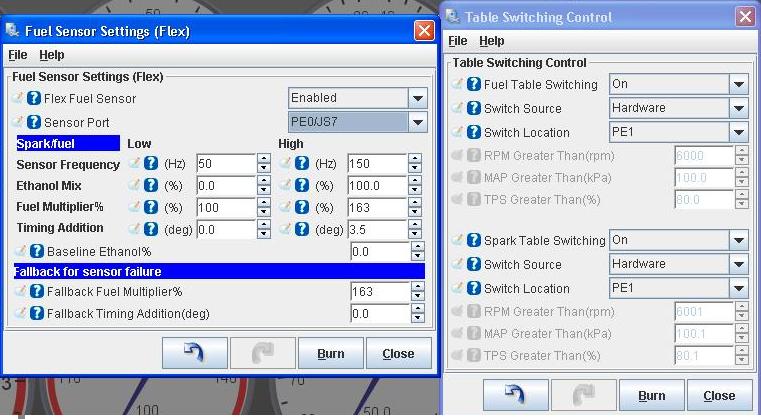Click undo arrow in Table Switching Control
The width and height of the screenshot is (761, 419).
(x=515, y=395)
